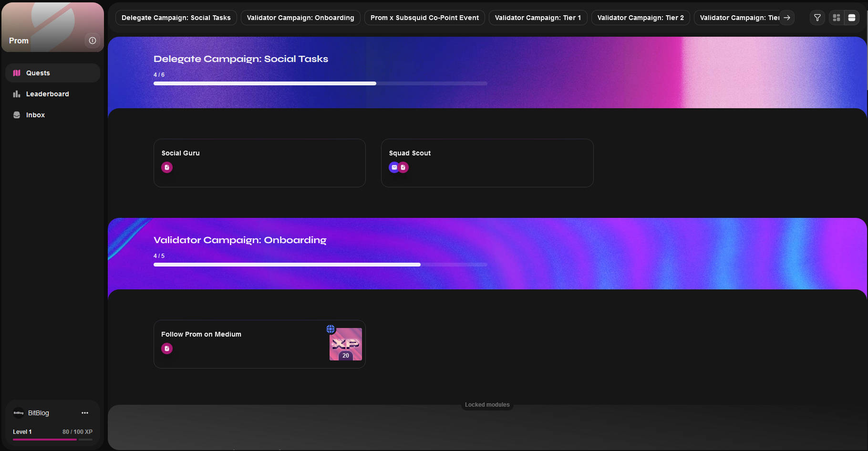Click the Leaderboard bar chart icon
The image size is (868, 451).
(x=17, y=94)
